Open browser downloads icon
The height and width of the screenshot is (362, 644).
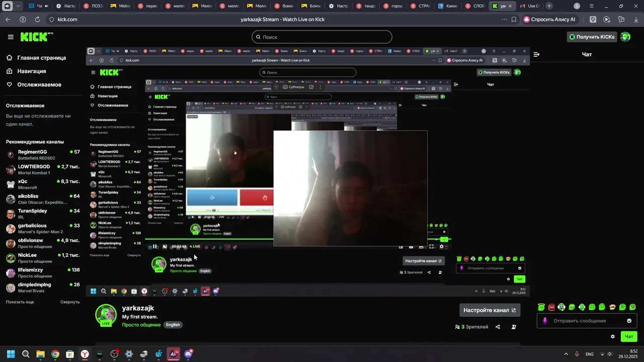[636, 19]
